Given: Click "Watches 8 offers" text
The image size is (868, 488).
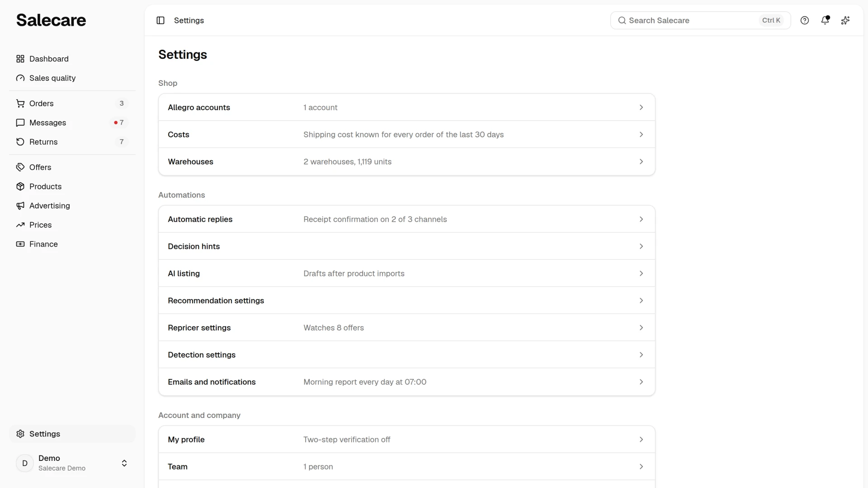Looking at the screenshot, I should click(334, 328).
